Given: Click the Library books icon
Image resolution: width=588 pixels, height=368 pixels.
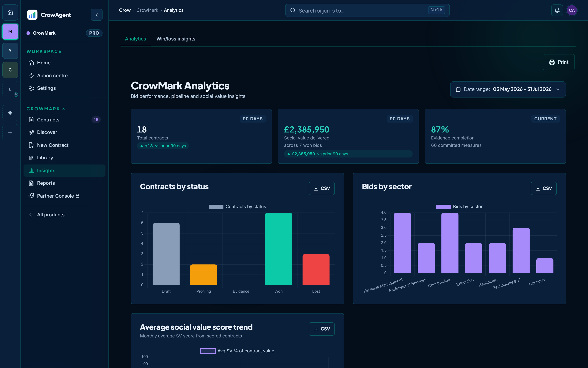Looking at the screenshot, I should (x=31, y=158).
